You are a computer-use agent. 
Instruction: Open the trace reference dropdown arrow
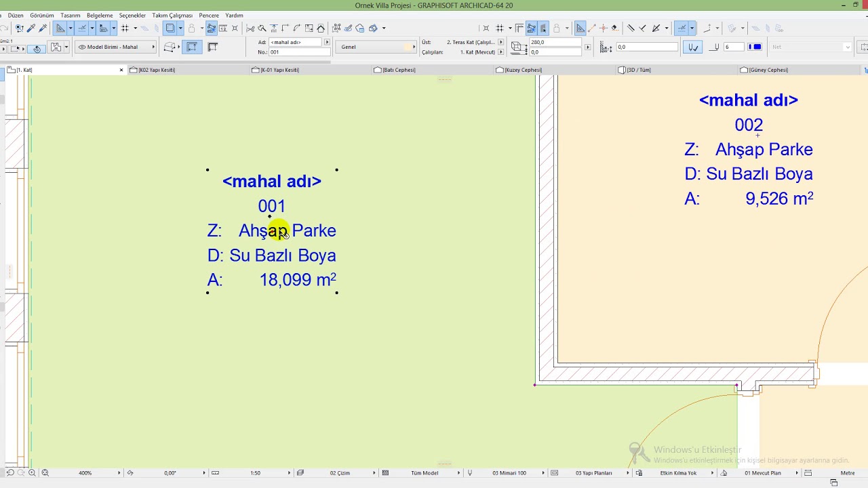tap(180, 28)
